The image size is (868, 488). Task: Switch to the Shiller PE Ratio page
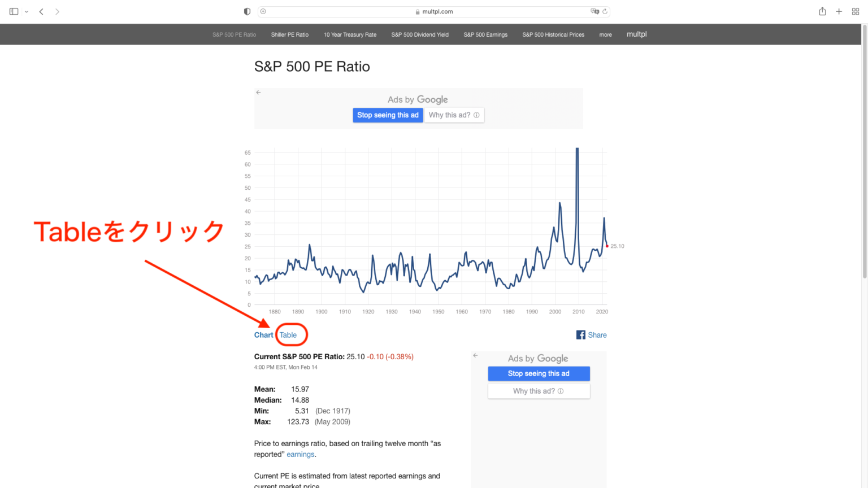(290, 34)
